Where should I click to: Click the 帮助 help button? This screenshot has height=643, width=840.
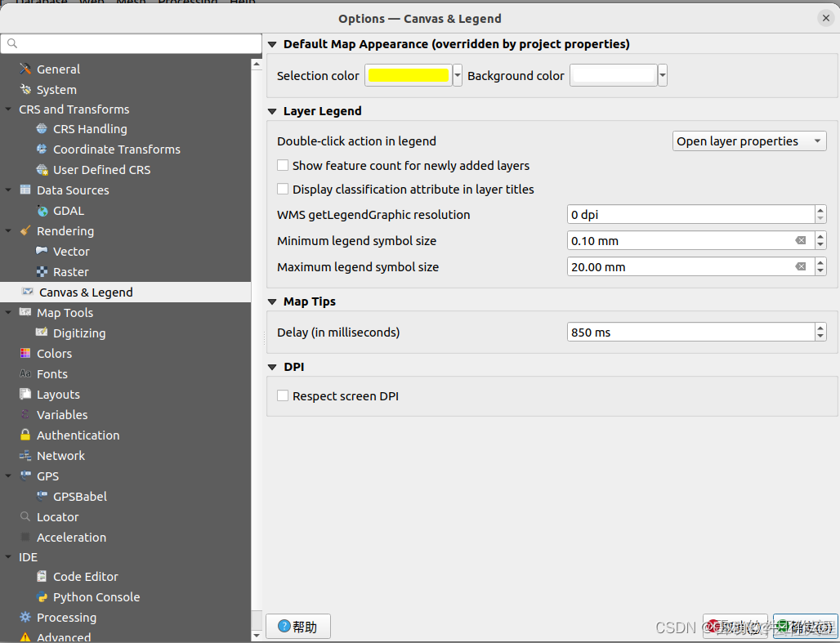298,627
